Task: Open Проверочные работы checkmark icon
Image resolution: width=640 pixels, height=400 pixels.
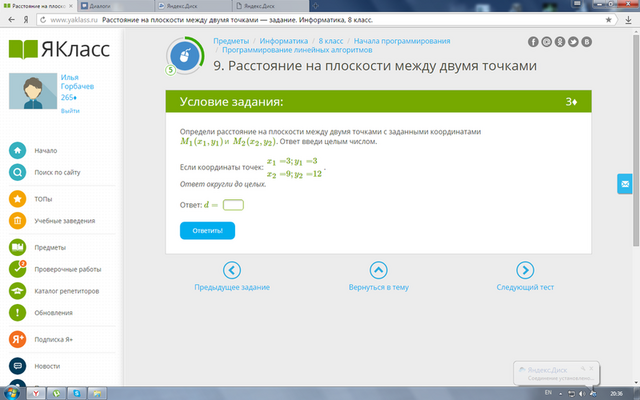Action: [x=18, y=269]
